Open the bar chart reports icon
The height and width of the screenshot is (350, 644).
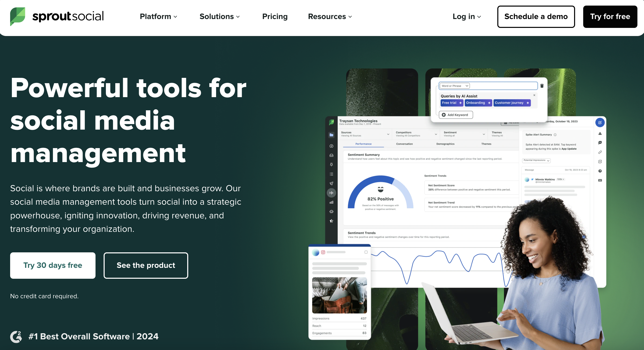pyautogui.click(x=331, y=202)
